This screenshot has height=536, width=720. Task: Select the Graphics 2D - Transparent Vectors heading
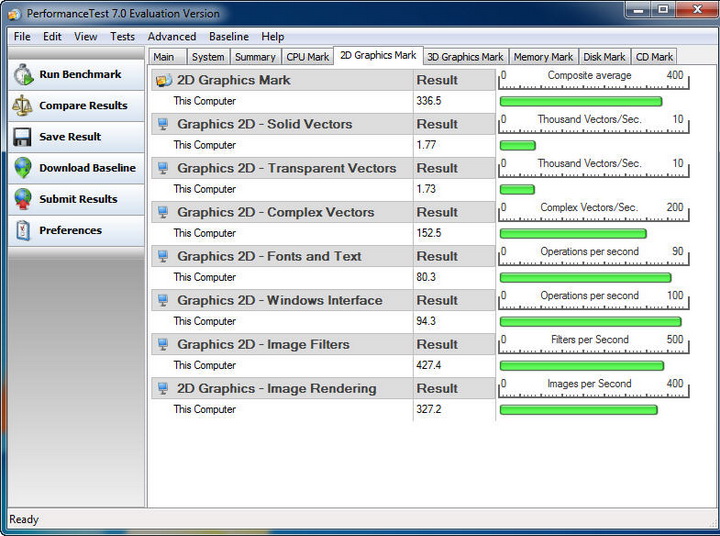(x=287, y=168)
